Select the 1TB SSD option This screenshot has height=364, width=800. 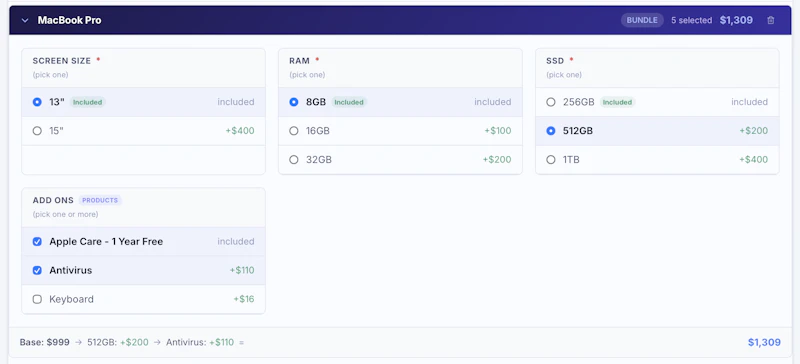[657, 160]
